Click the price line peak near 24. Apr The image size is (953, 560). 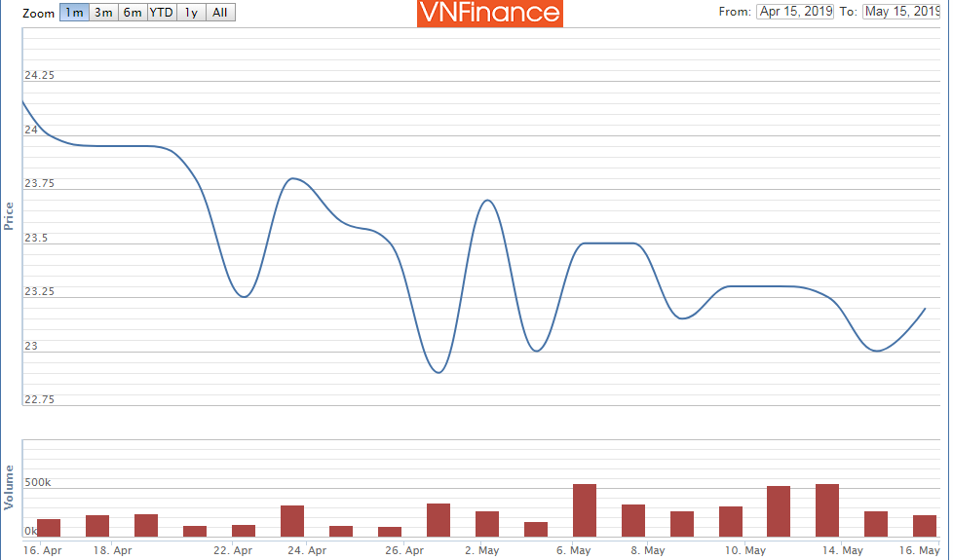tap(292, 178)
